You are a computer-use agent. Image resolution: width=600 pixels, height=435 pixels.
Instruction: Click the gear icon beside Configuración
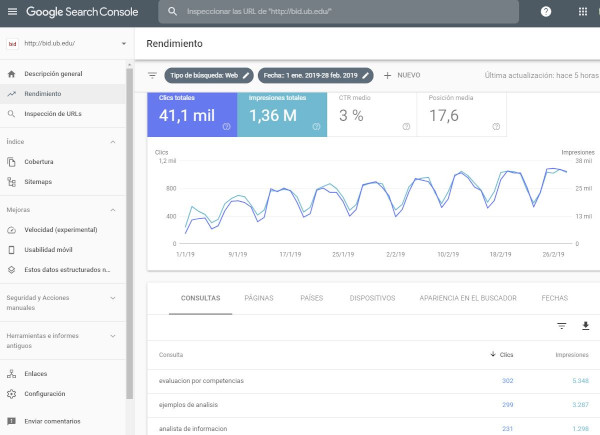[11, 394]
